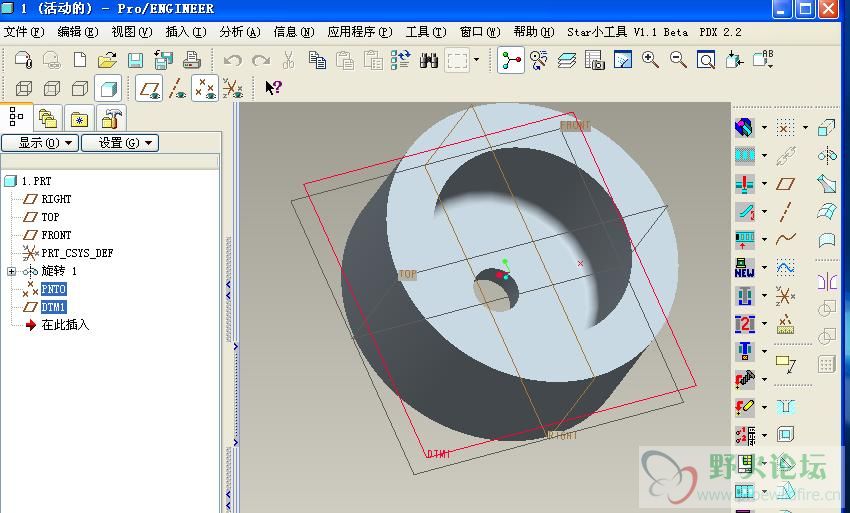Select the DTM1 feature in model tree
The image size is (850, 513).
pyautogui.click(x=53, y=307)
